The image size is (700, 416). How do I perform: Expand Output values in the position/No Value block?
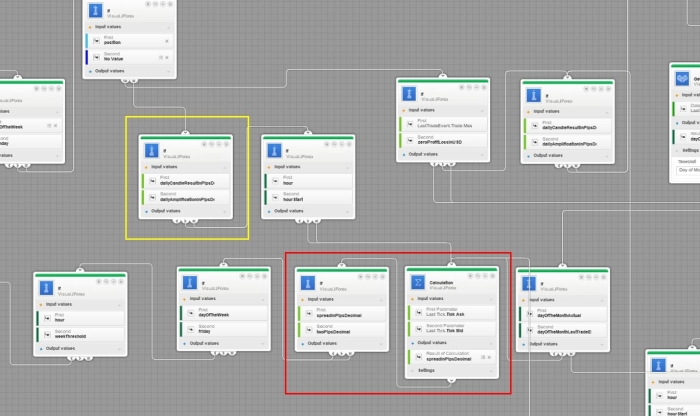click(169, 71)
